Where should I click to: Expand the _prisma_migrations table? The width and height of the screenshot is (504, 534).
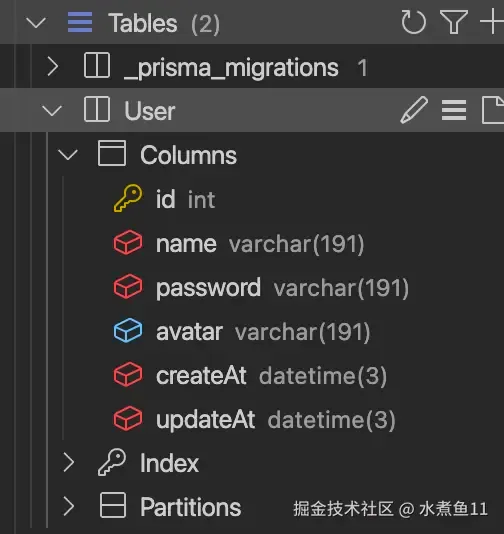[53, 66]
